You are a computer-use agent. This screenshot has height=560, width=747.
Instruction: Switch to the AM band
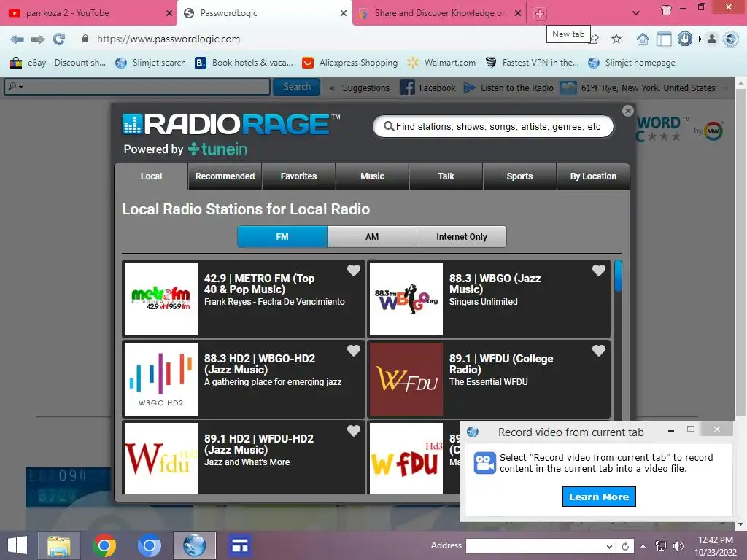(x=372, y=237)
